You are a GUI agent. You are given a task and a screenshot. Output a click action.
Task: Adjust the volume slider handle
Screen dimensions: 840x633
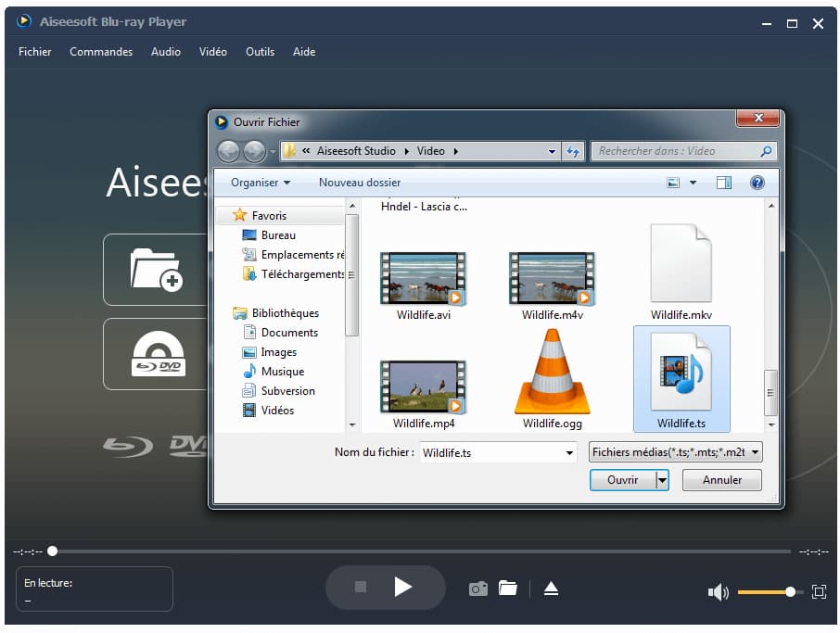790,591
